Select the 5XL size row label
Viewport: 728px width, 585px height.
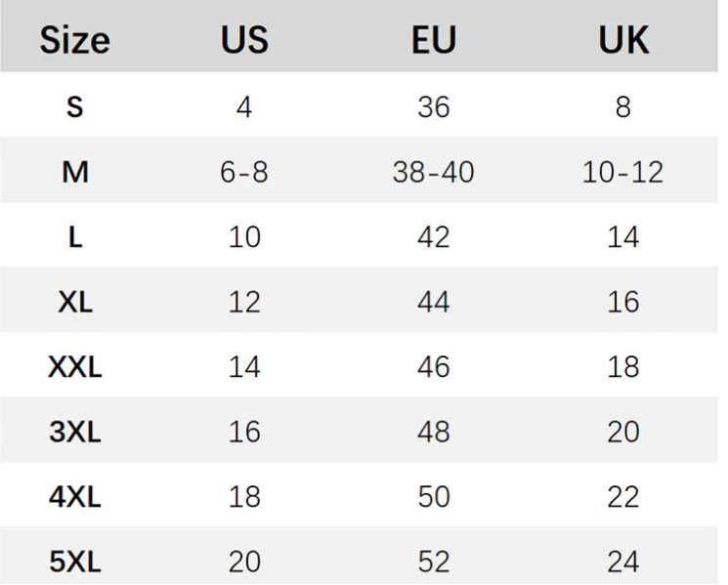click(x=75, y=562)
